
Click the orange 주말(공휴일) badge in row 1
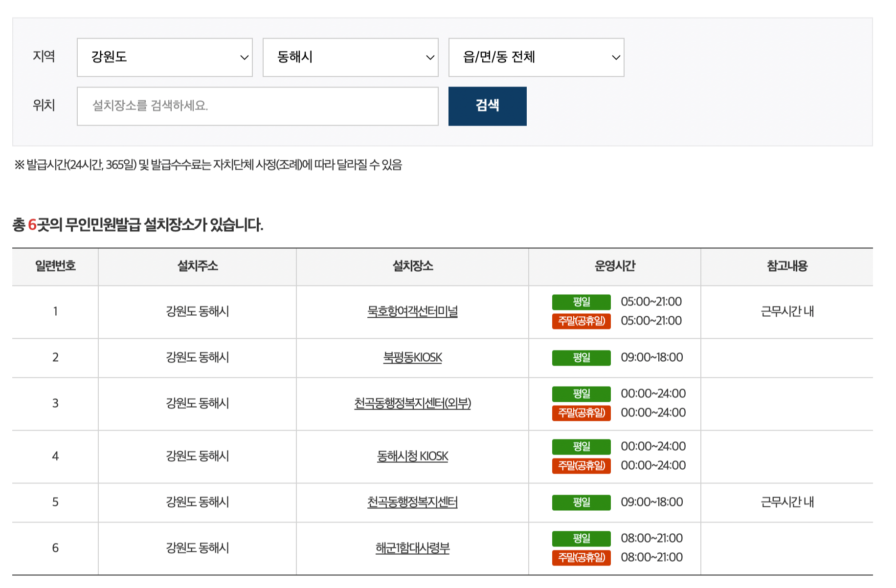click(x=581, y=321)
